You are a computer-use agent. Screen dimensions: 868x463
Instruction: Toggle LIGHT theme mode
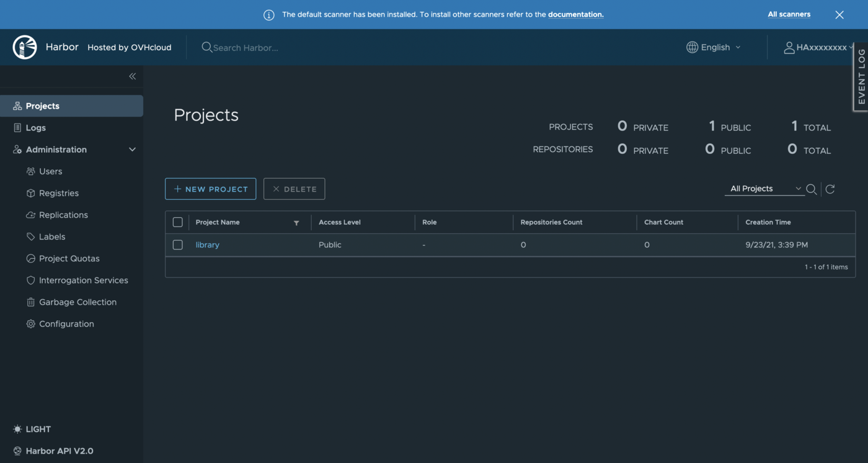31,429
